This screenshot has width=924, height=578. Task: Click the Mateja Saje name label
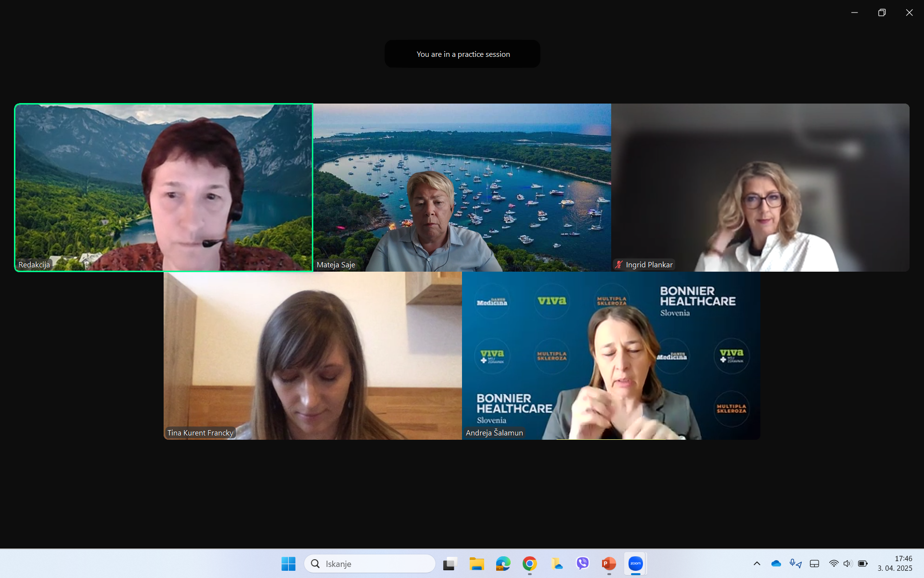click(x=335, y=264)
